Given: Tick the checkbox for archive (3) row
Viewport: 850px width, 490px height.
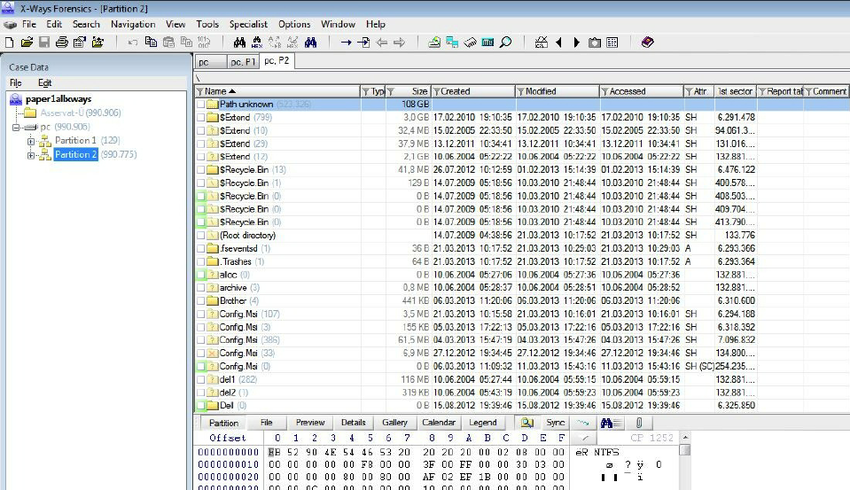Looking at the screenshot, I should click(201, 288).
